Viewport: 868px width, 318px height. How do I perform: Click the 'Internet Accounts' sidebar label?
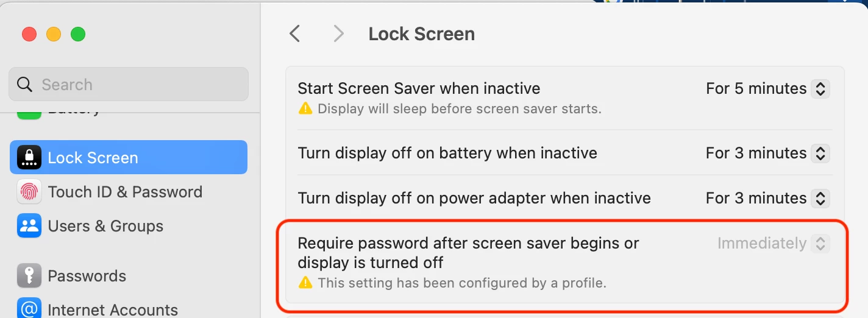coord(113,310)
